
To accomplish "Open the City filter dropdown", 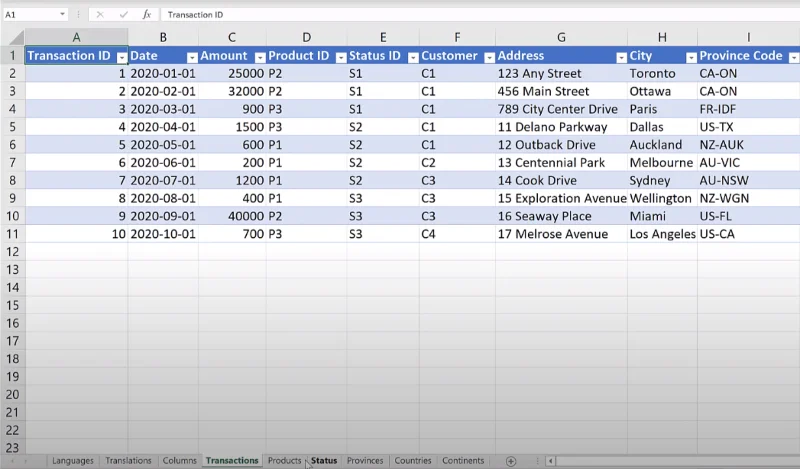I will point(691,57).
